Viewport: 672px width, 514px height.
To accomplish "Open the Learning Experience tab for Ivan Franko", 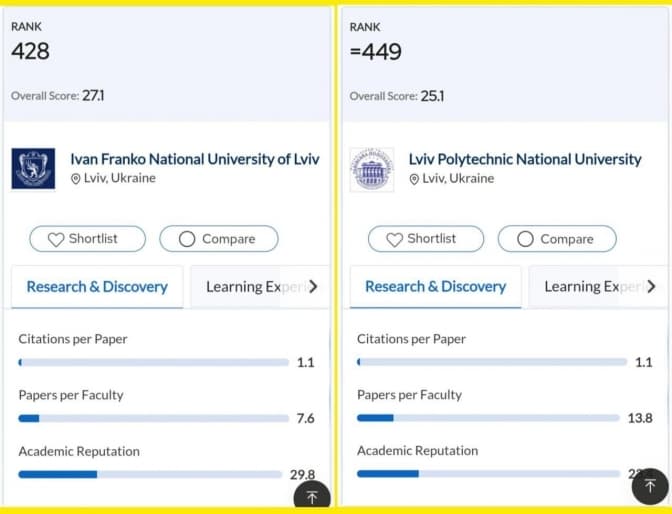I will tap(250, 287).
